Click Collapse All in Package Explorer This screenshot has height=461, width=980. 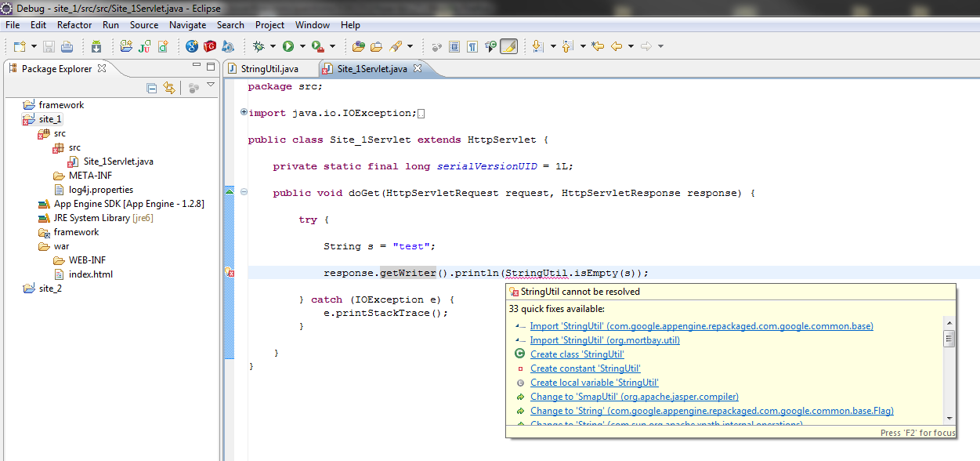pyautogui.click(x=152, y=88)
